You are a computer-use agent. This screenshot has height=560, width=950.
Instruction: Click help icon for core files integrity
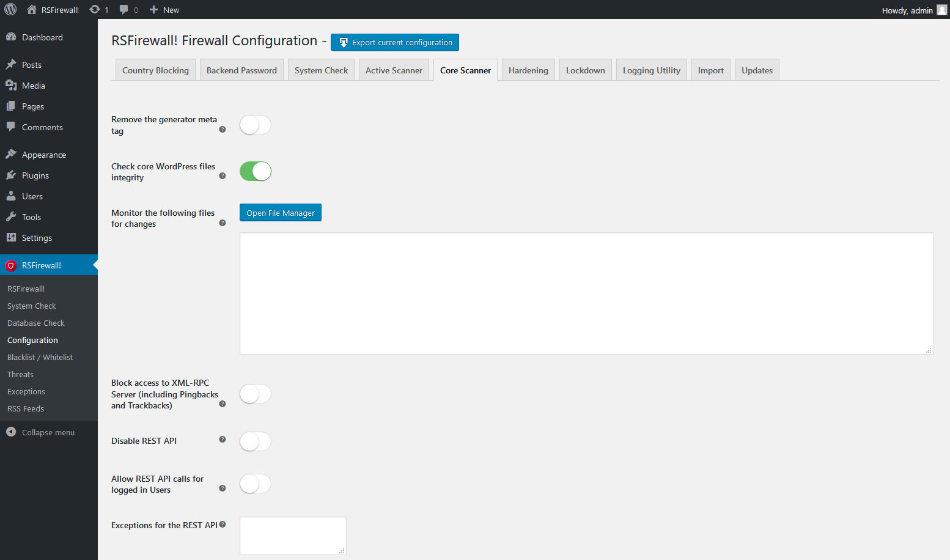223,175
